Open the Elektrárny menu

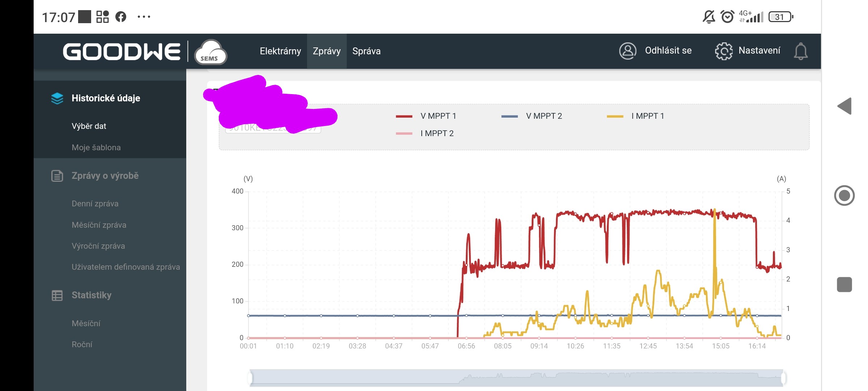[x=280, y=51]
